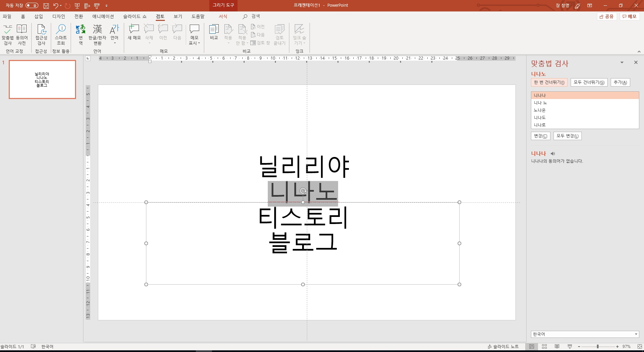Run 맞춤법 검사 from the ribbon
The height and width of the screenshot is (352, 644).
click(8, 35)
